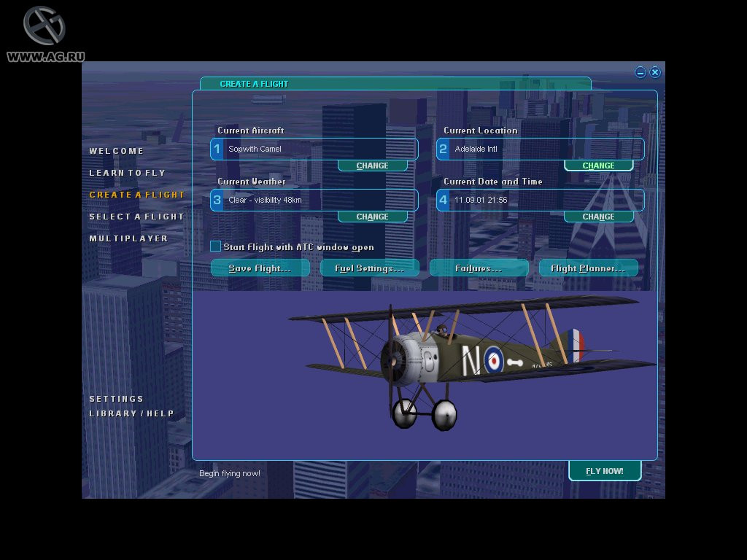Open the Multiplayer section
The image size is (747, 560).
pos(128,238)
